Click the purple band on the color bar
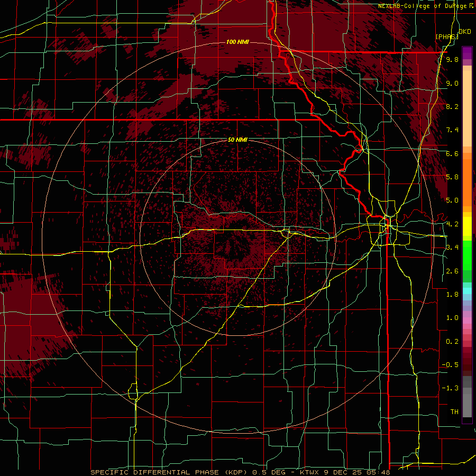 (x=467, y=53)
